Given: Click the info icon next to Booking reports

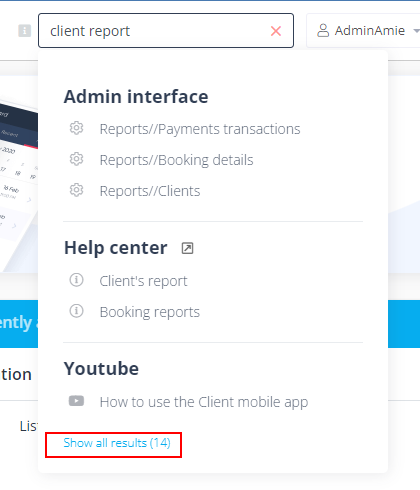Looking at the screenshot, I should 76,311.
